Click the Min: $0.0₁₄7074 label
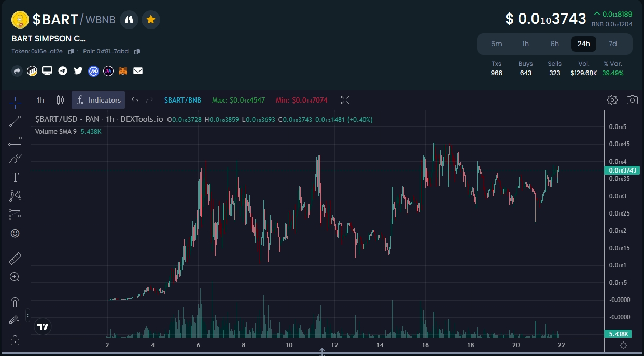 [302, 100]
